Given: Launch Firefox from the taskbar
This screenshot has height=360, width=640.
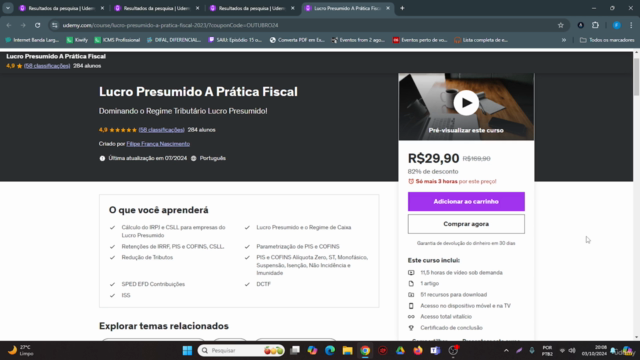Looking at the screenshot, I should pyautogui.click(x=418, y=350).
